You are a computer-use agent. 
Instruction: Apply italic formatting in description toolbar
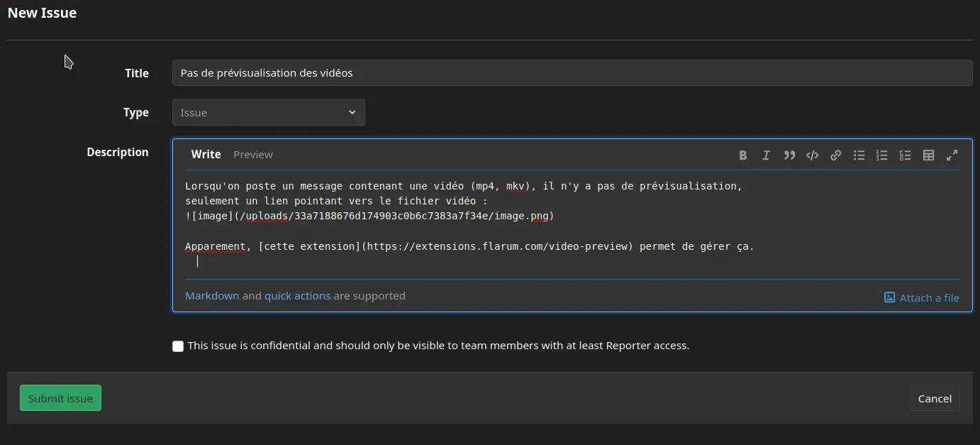[x=766, y=155]
